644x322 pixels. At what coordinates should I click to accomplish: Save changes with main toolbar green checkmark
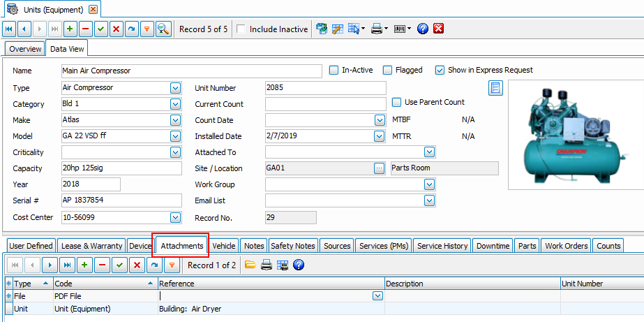pos(101,29)
